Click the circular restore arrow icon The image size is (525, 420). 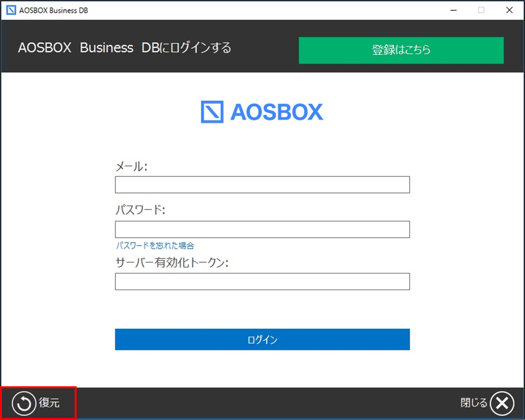(24, 403)
